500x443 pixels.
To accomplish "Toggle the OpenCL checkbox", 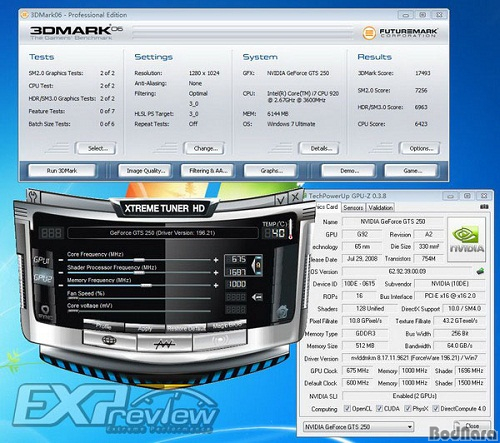I will pos(347,408).
